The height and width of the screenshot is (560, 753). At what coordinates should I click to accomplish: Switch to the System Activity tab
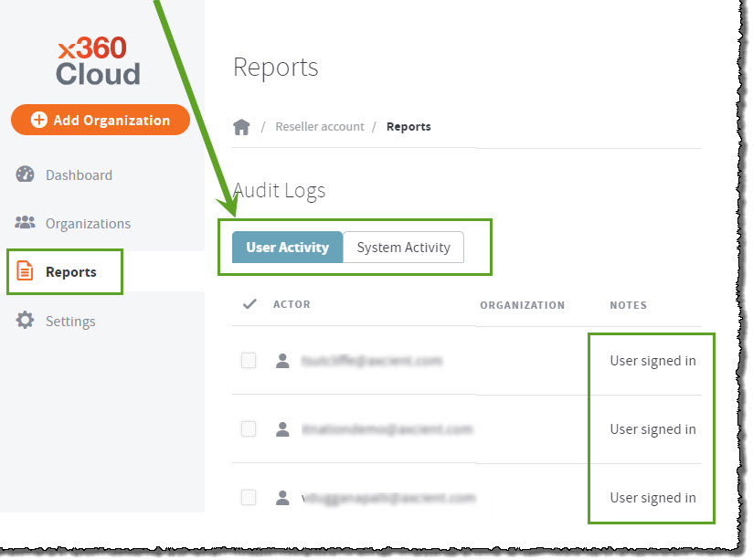click(403, 248)
